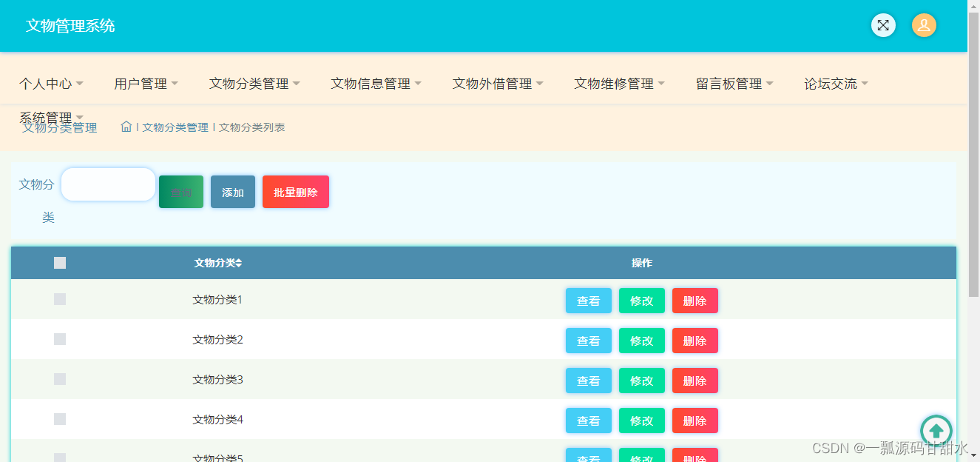Image resolution: width=980 pixels, height=462 pixels.
Task: Expand the 文物维修管理 dropdown menu
Action: tap(619, 84)
